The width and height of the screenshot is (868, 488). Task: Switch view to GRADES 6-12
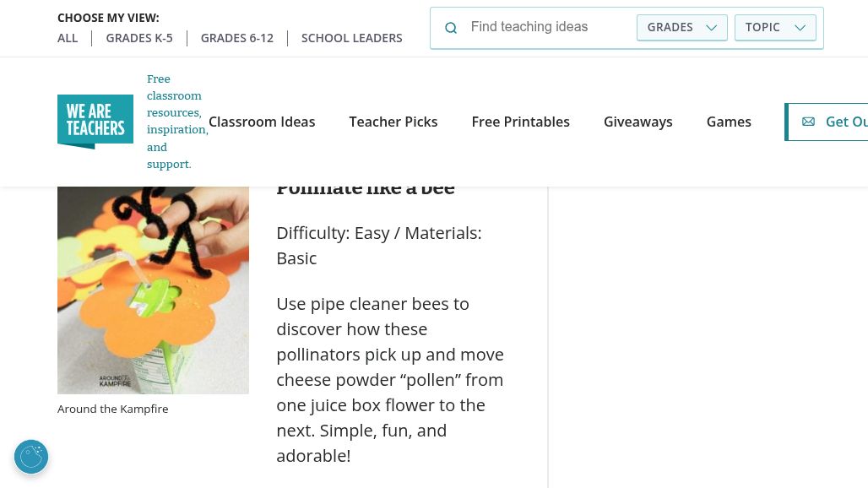pyautogui.click(x=237, y=38)
